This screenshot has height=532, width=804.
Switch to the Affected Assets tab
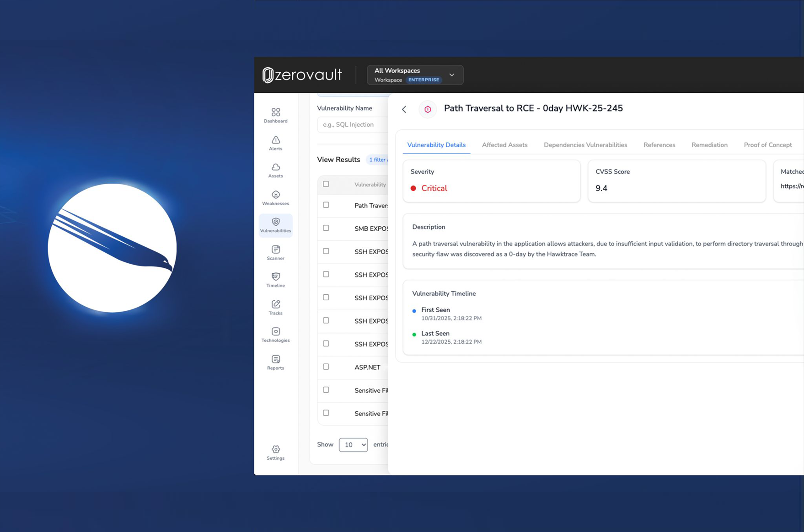(504, 145)
